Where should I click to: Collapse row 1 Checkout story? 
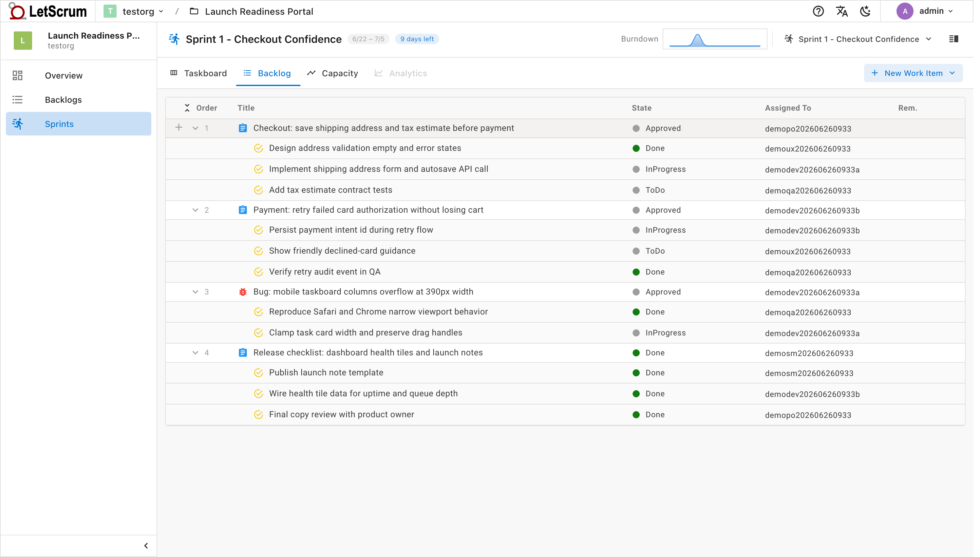pyautogui.click(x=195, y=128)
